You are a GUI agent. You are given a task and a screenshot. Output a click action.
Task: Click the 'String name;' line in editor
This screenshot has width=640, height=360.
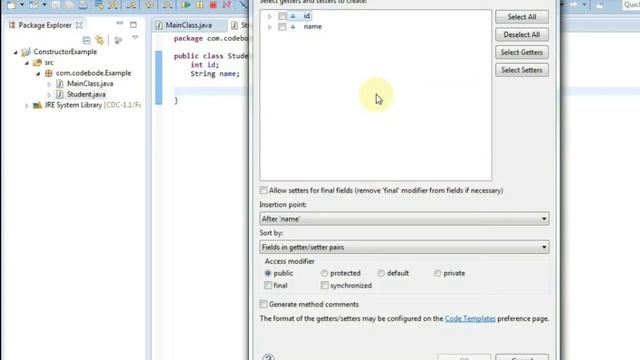tap(215, 74)
